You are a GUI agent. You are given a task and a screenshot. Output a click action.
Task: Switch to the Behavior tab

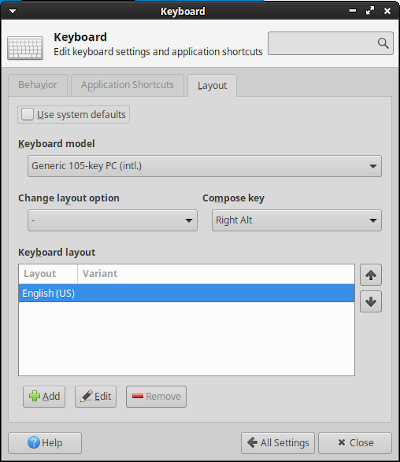pos(38,85)
